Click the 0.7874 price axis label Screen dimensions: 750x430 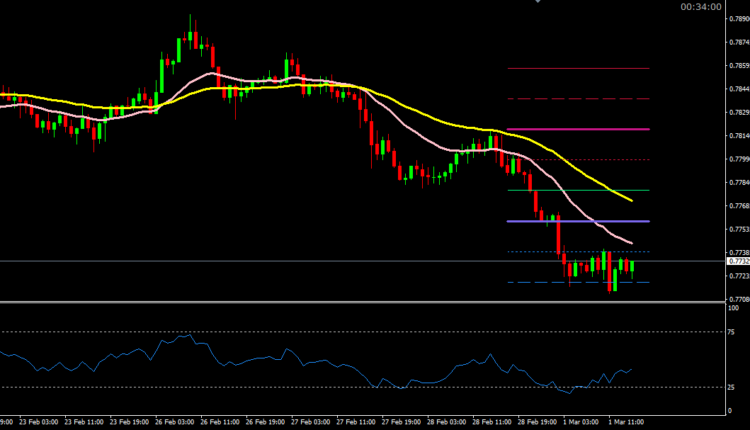[x=740, y=42]
